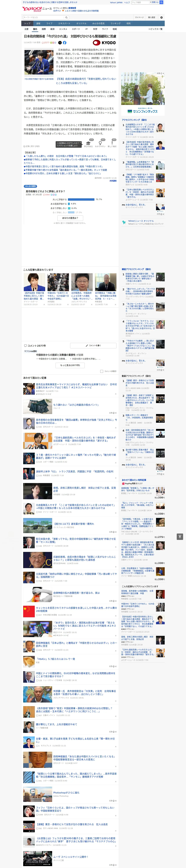Open みんなの意見 badge
The width and height of the screenshot is (186, 868).
pos(30,186)
